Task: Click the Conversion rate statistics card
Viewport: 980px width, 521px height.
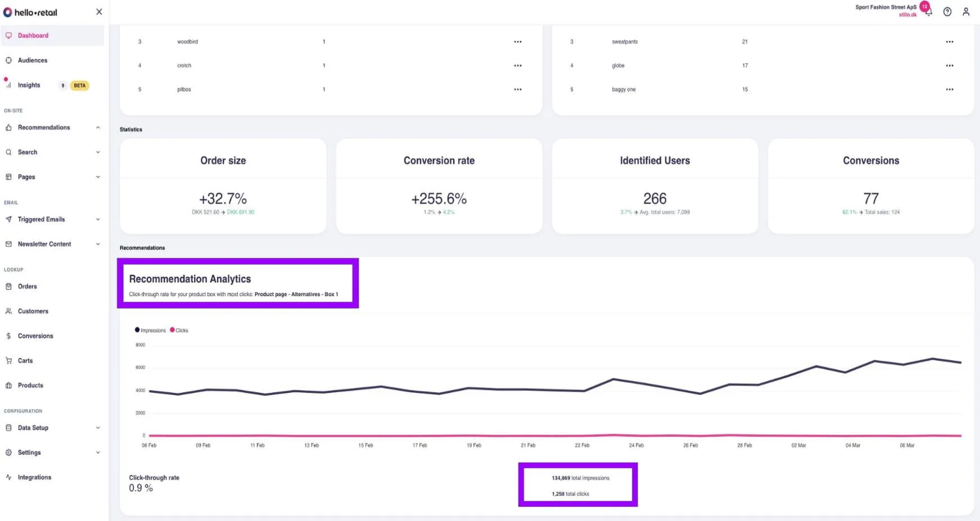Action: pos(439,187)
